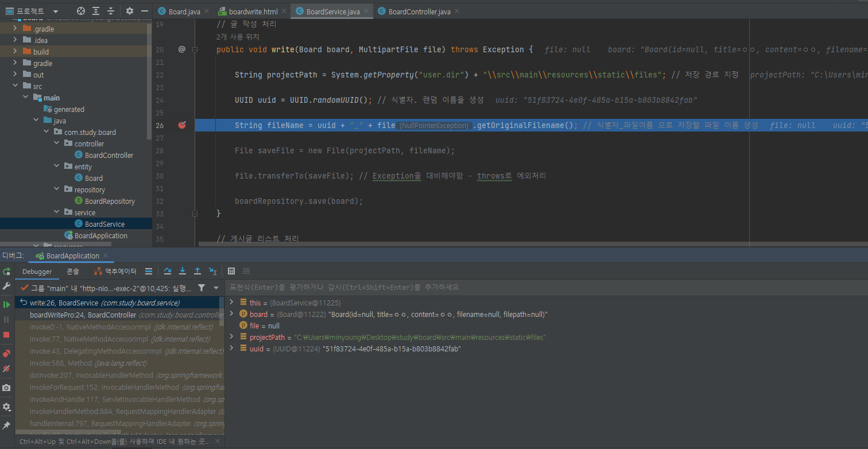Click the Step Out icon
Image resolution: width=868 pixels, height=449 pixels.
pyautogui.click(x=197, y=271)
